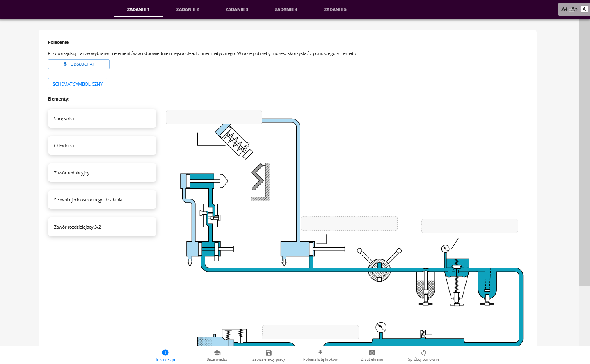Take a screenshot with Zrzut ekranu
Viewport: 590px width, 364px height.
click(x=372, y=353)
